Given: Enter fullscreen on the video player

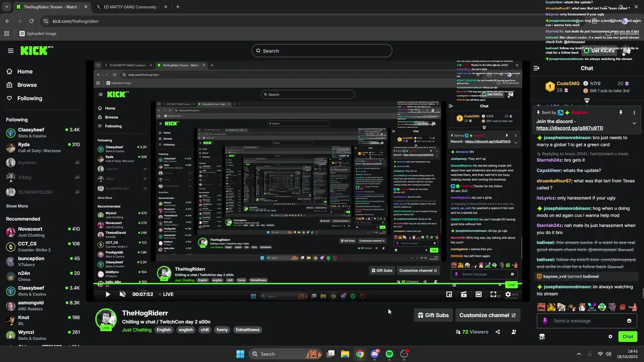Looking at the screenshot, I should coord(493,294).
